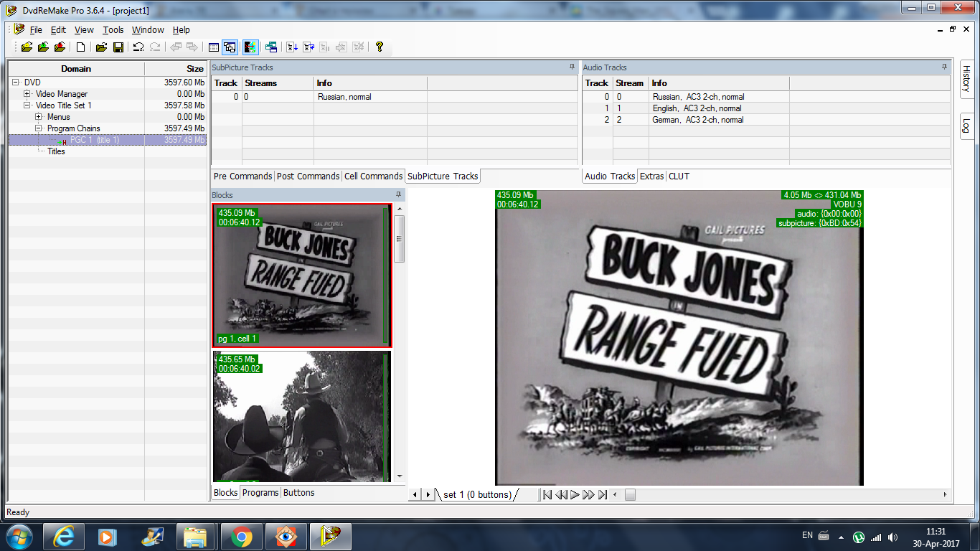Image resolution: width=980 pixels, height=551 pixels.
Task: Select the German AC3 audio track row
Action: 766,120
